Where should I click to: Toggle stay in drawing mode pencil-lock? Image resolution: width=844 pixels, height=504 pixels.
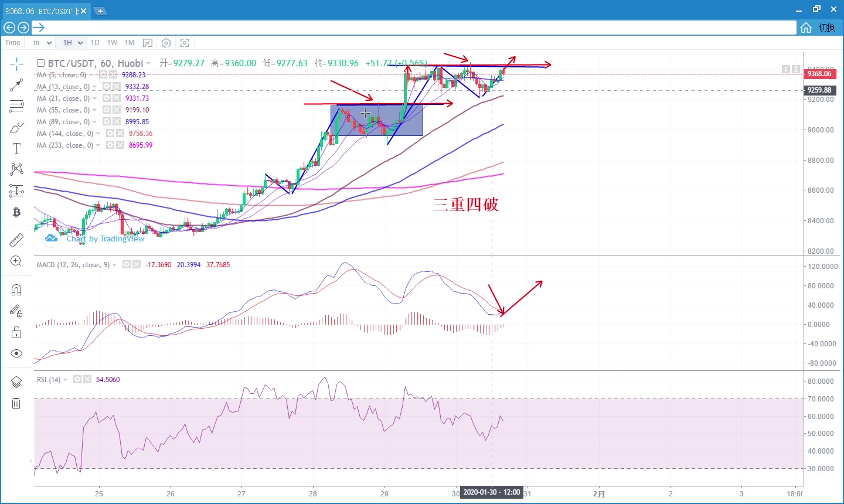click(16, 311)
